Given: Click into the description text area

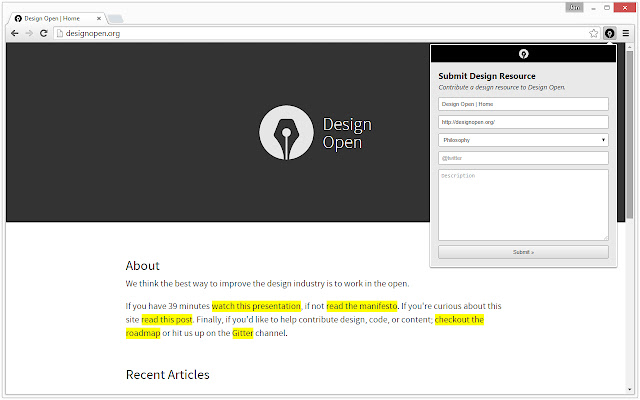Looking at the screenshot, I should 523,204.
